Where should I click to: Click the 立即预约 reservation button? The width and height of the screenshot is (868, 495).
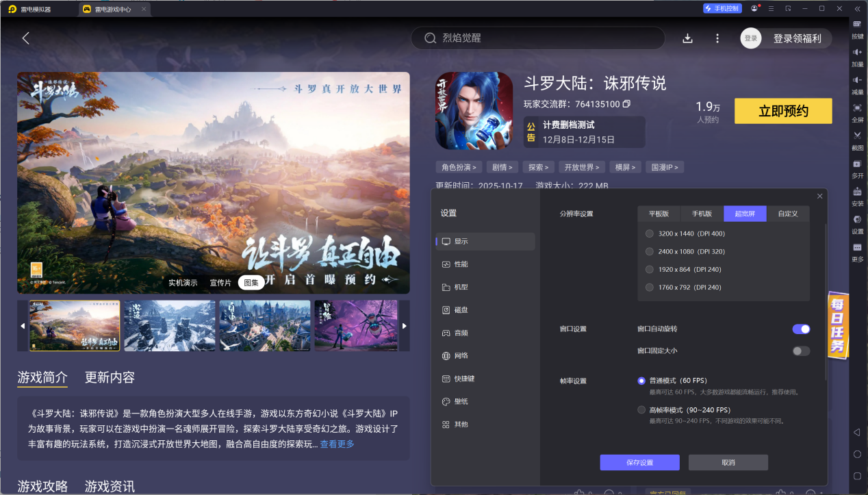click(782, 111)
